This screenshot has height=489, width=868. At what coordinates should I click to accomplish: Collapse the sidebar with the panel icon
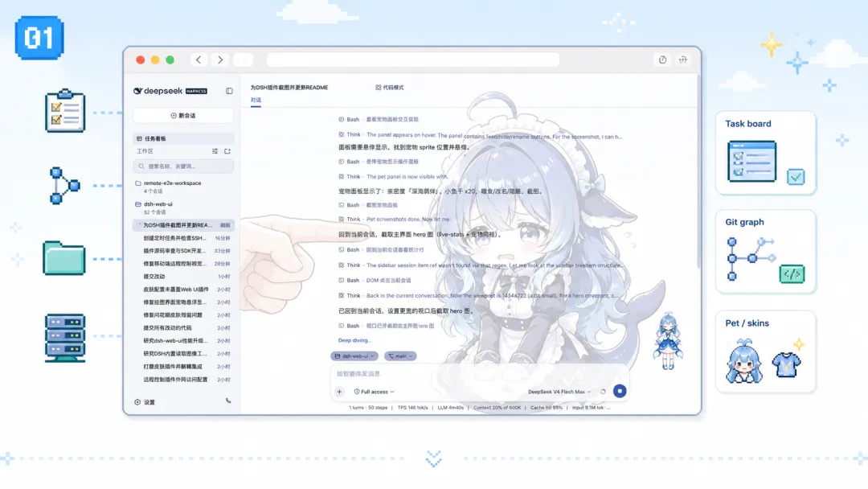[229, 91]
